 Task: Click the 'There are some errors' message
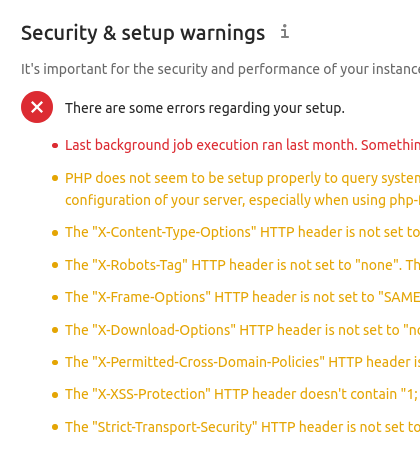tap(205, 108)
